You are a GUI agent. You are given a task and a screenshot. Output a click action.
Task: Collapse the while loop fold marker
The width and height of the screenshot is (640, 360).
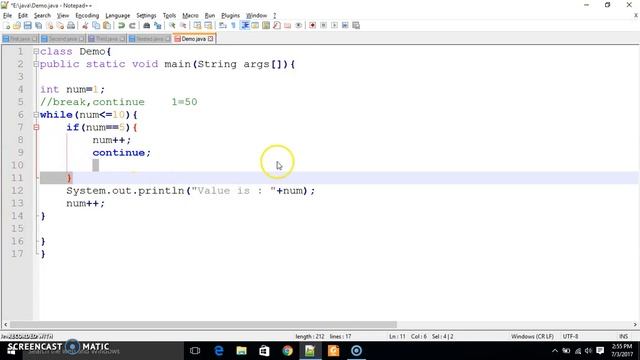pos(36,115)
